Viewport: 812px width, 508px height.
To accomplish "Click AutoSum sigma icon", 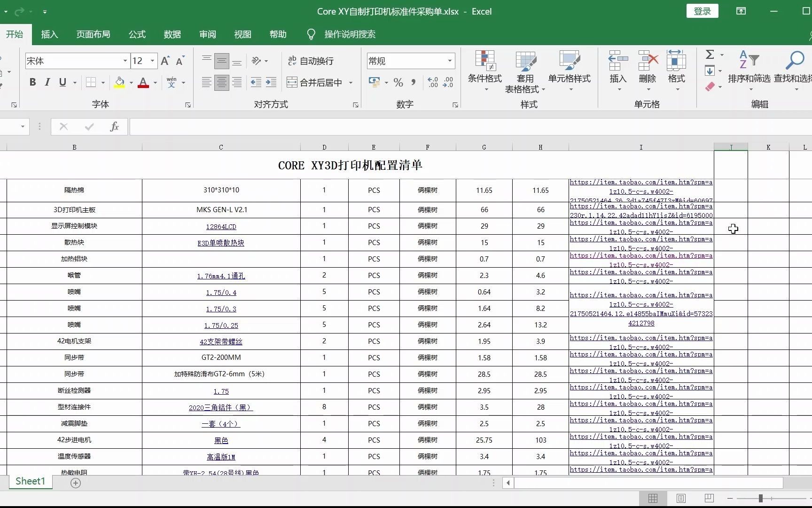I will pyautogui.click(x=710, y=55).
